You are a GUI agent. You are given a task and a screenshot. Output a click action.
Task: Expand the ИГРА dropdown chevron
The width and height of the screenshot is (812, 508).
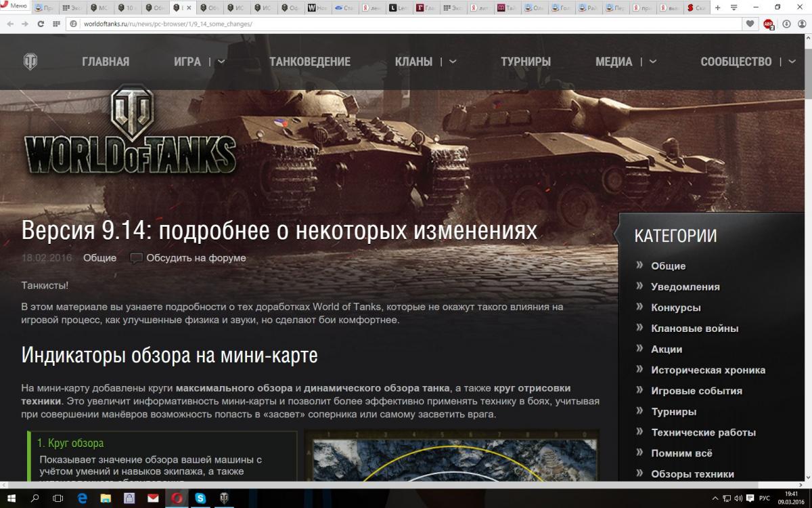[x=221, y=62]
